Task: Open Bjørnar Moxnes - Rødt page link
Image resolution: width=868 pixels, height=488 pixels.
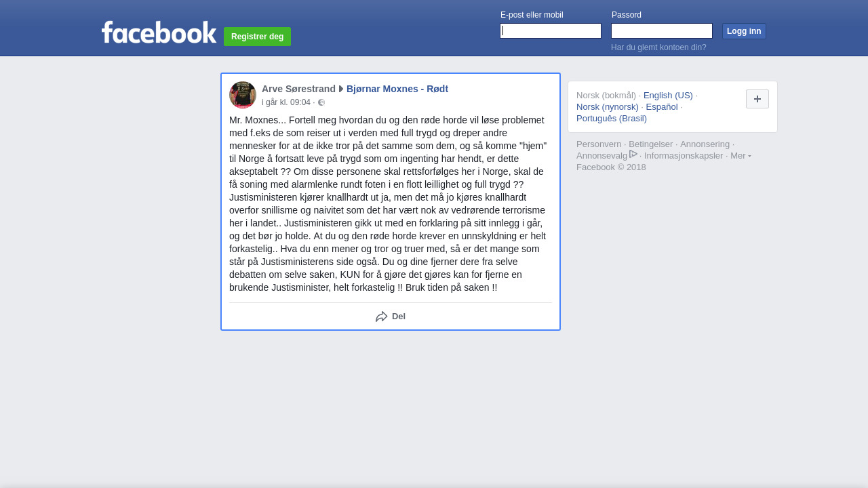Action: pos(397,89)
